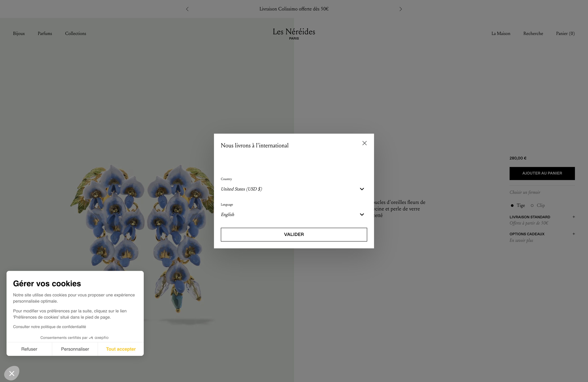This screenshot has width=588, height=382.
Task: Open the Collections menu
Action: point(76,34)
